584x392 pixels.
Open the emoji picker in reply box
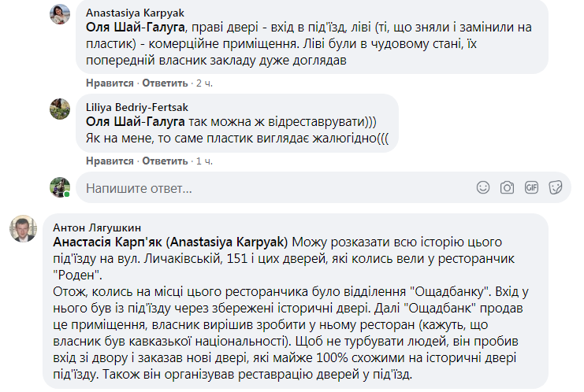[484, 188]
